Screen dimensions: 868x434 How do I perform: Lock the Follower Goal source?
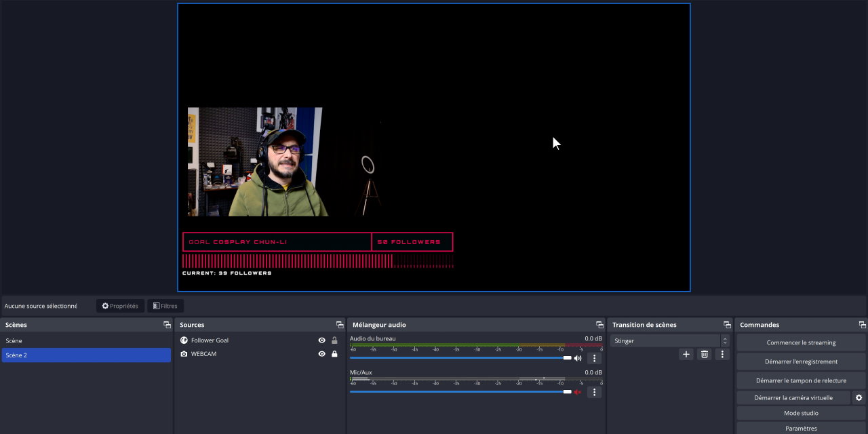(x=334, y=340)
